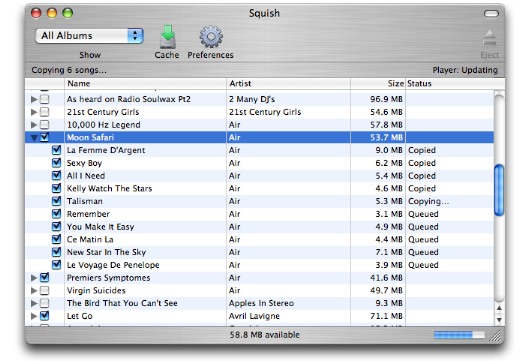Image resolution: width=529 pixels, height=361 pixels.
Task: Click the 96.9 MB size cell
Action: coord(386,99)
